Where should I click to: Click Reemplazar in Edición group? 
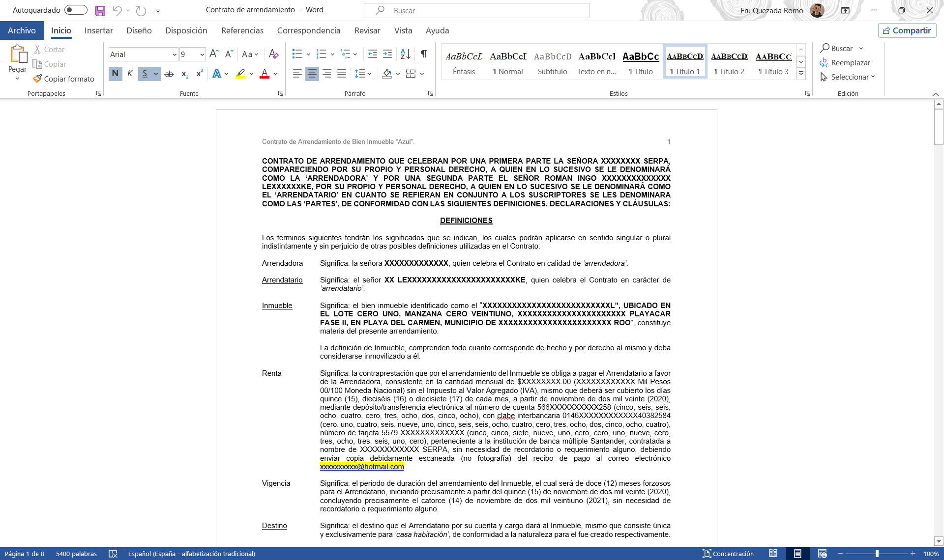(x=845, y=63)
